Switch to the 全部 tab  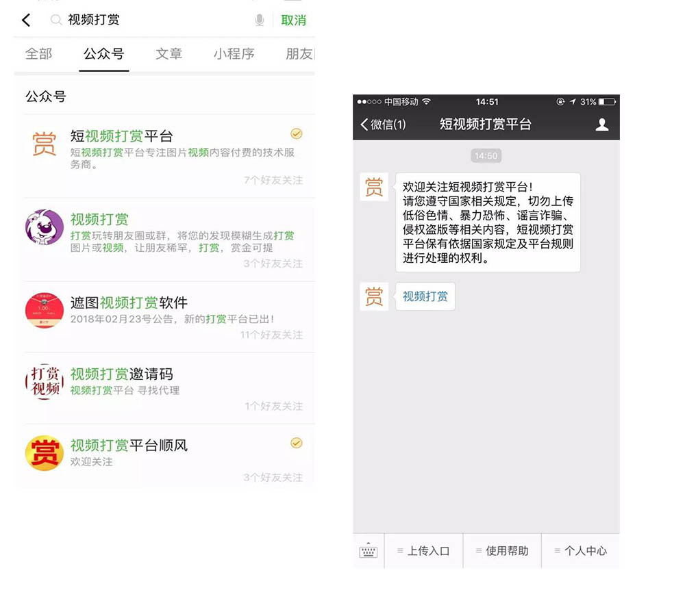tap(39, 53)
